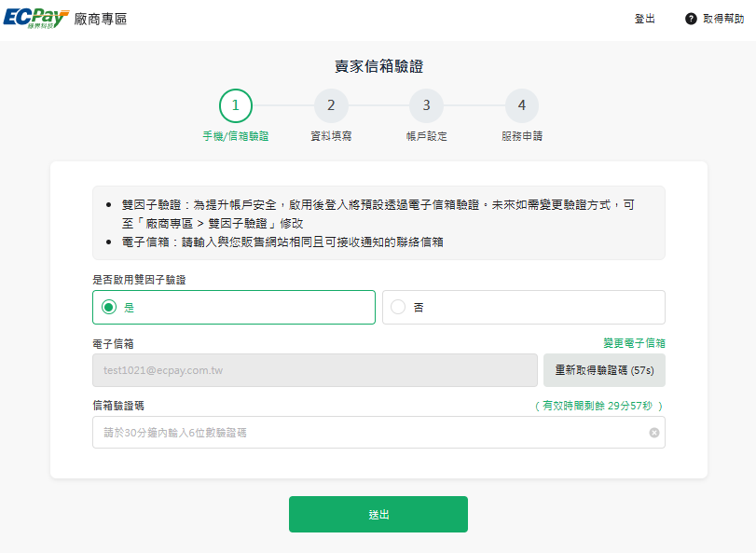Click the test1021@ecpay.com.tw email field
The image size is (756, 553).
315,369
